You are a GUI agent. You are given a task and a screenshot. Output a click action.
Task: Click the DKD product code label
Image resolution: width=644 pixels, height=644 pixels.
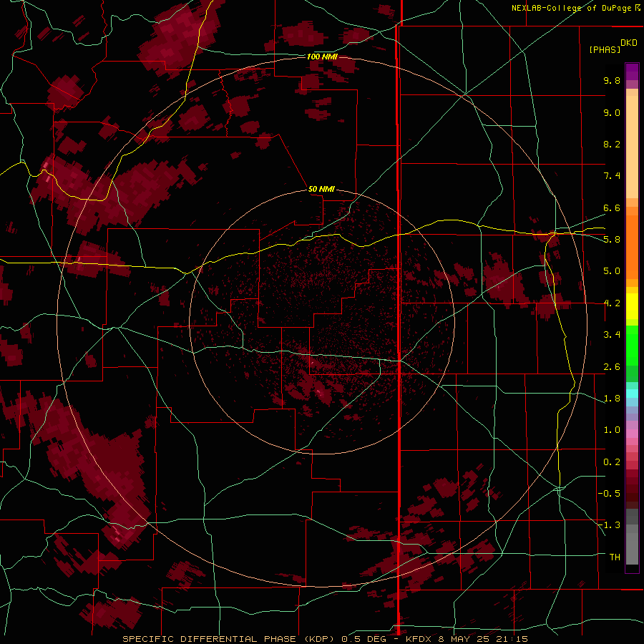tap(628, 43)
